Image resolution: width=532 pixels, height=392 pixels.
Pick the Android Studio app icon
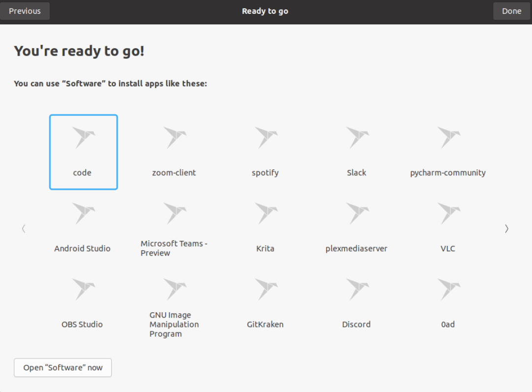click(x=83, y=214)
